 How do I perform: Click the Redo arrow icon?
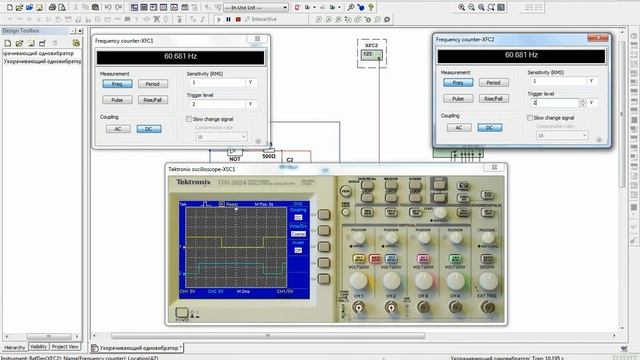(118, 7)
